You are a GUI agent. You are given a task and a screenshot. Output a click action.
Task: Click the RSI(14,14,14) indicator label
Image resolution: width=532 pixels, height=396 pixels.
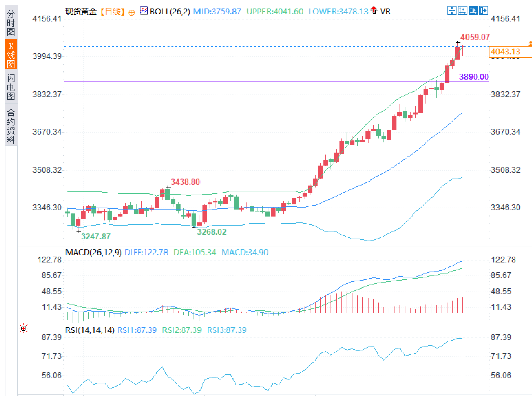90,330
